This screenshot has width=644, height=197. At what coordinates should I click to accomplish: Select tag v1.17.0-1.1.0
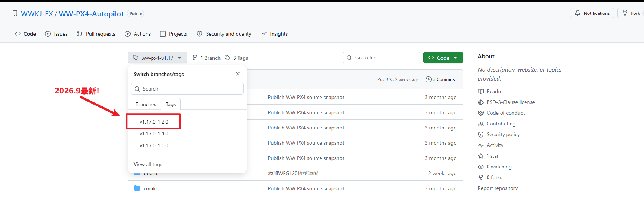click(154, 134)
